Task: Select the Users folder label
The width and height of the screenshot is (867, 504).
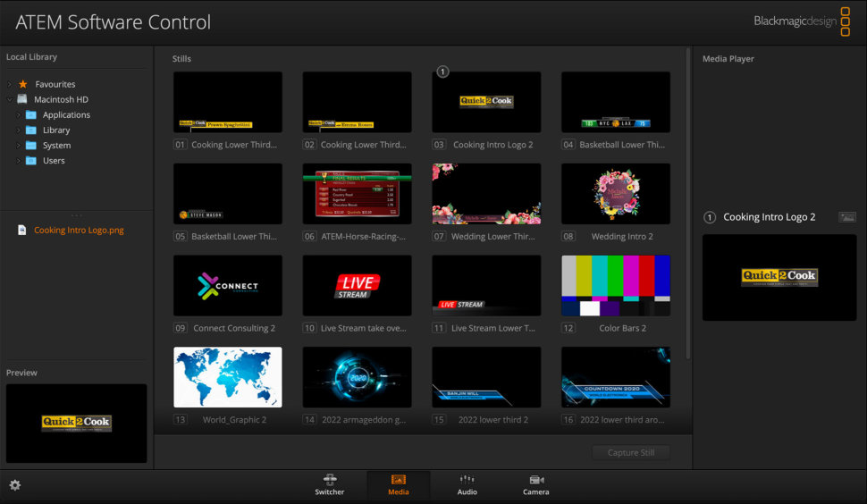Action: pos(54,161)
